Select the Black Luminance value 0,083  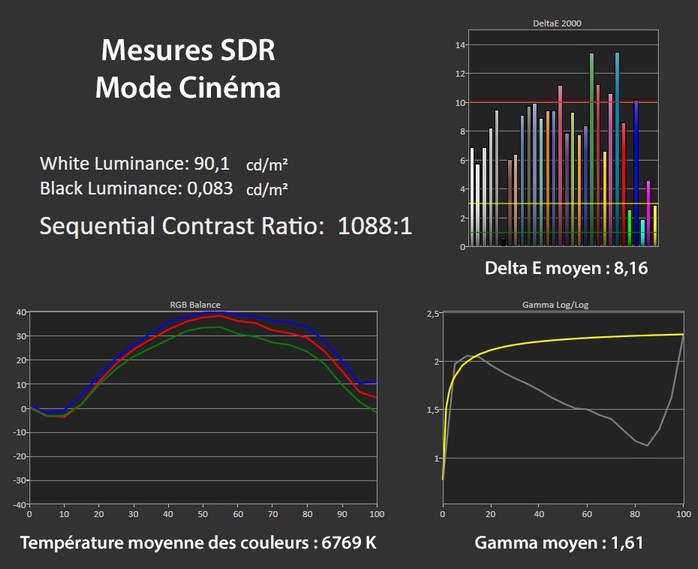click(x=210, y=188)
